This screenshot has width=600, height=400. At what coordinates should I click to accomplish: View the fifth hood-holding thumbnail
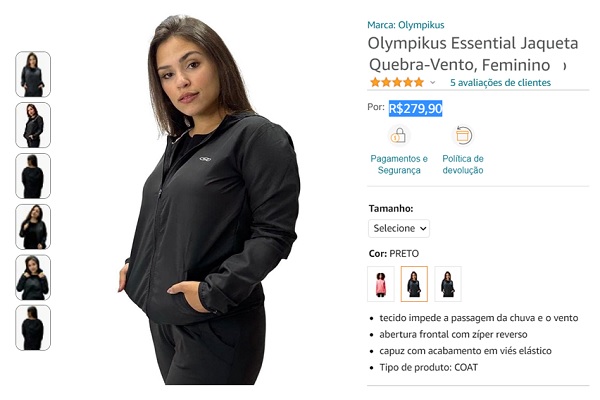pos(33,278)
